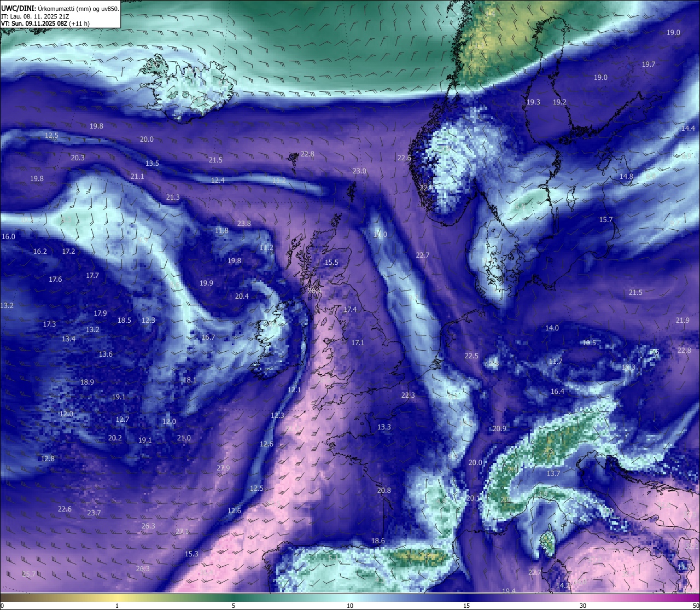This screenshot has height=610, width=700.
Task: Click the 22.5 value label
Action: pyautogui.click(x=471, y=356)
